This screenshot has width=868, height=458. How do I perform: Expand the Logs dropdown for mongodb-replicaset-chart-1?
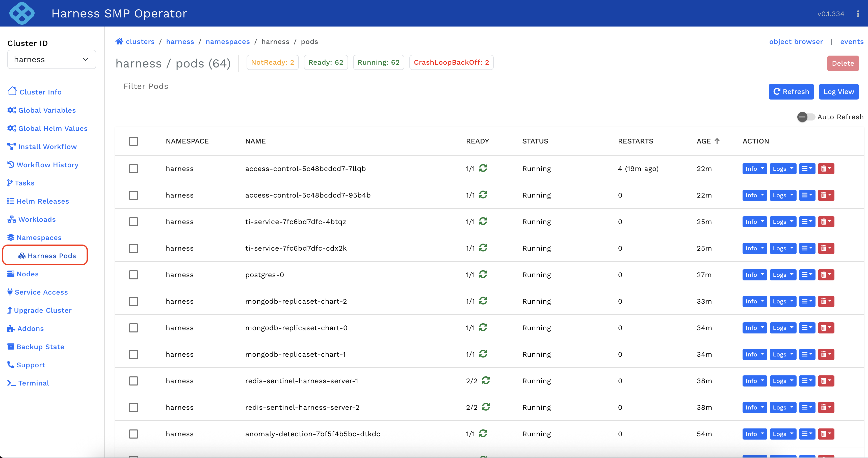[783, 354]
